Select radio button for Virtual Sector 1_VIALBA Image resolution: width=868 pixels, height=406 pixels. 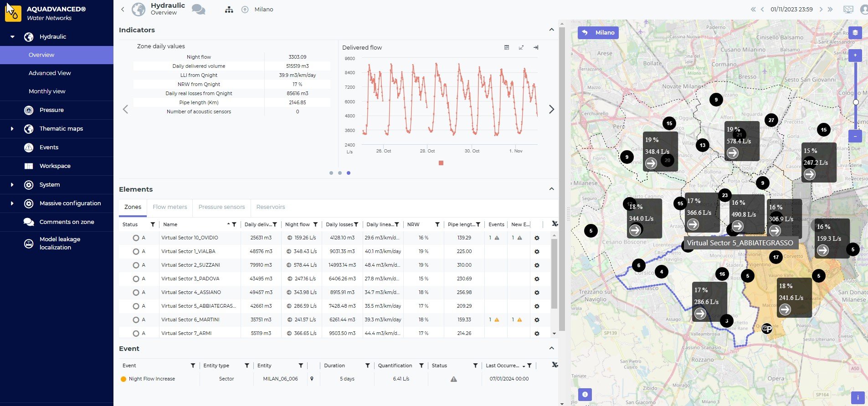pos(136,252)
